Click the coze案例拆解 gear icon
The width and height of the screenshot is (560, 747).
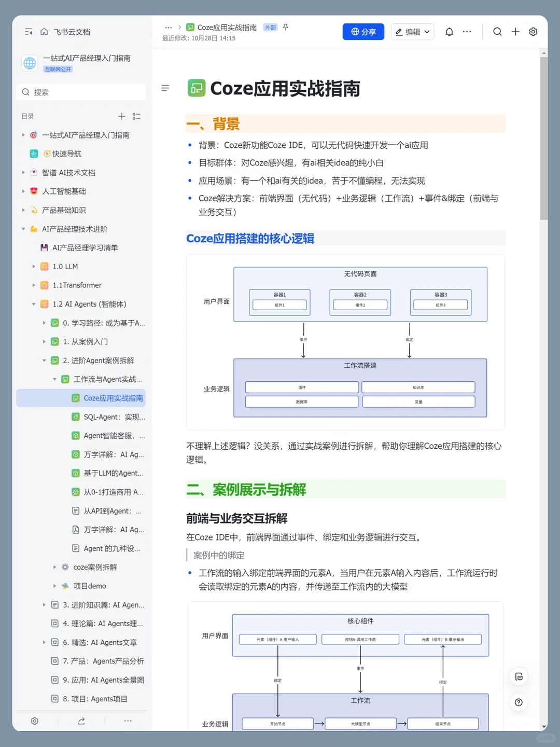(x=65, y=567)
